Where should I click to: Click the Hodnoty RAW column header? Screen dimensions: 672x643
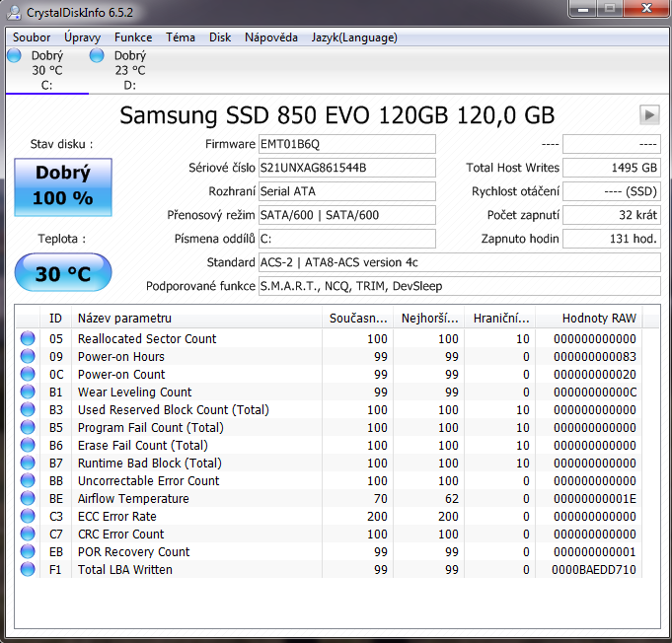589,319
